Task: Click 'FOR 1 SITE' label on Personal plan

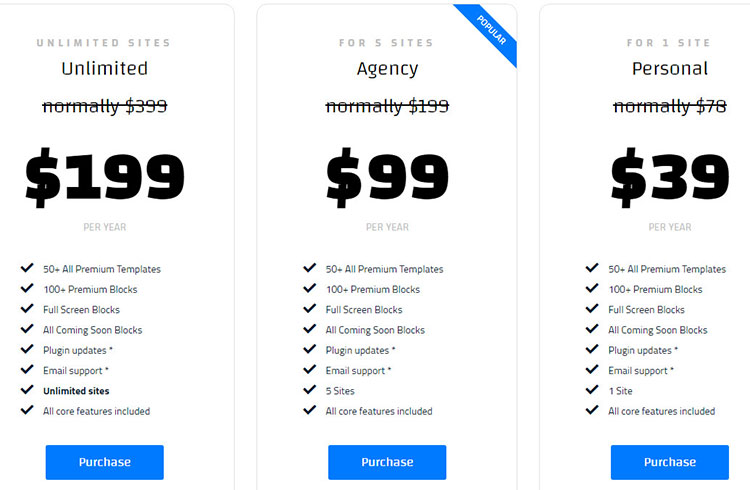Action: coord(669,43)
